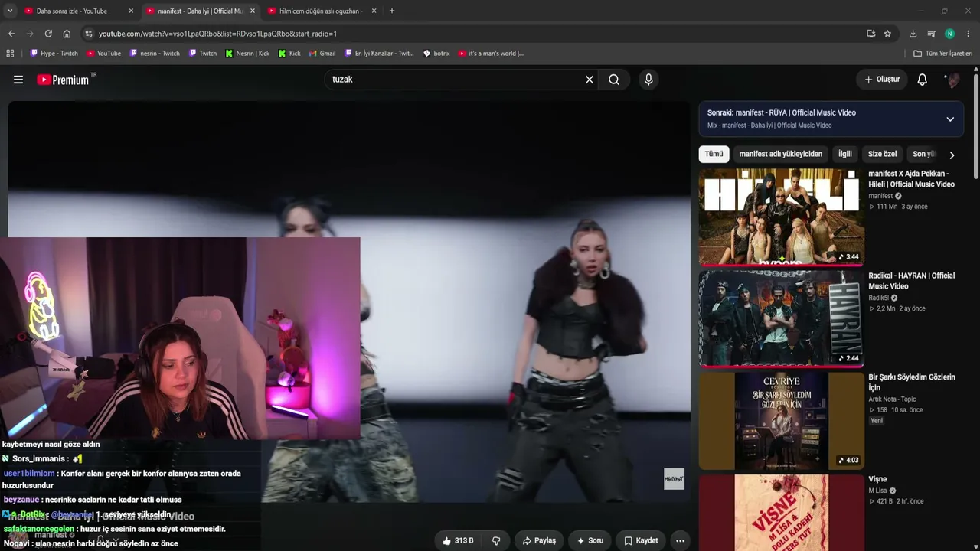
Task: Open the notifications bell
Action: [923, 80]
